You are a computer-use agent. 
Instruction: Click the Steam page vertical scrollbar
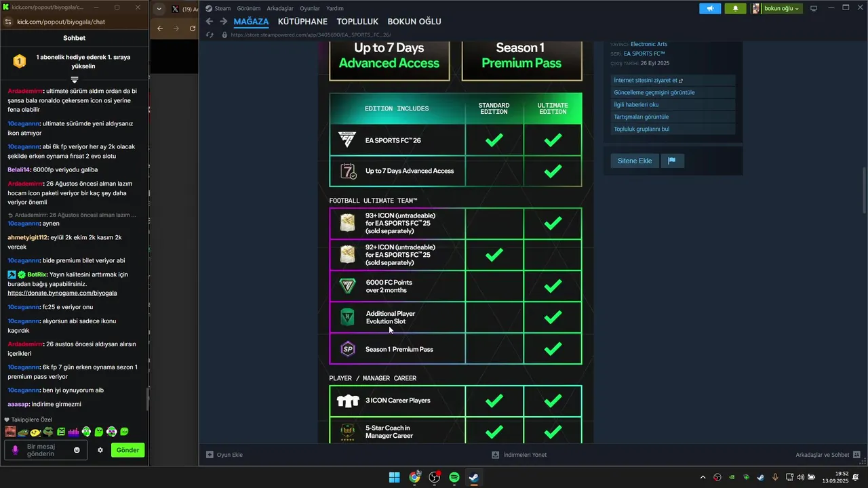pyautogui.click(x=863, y=189)
